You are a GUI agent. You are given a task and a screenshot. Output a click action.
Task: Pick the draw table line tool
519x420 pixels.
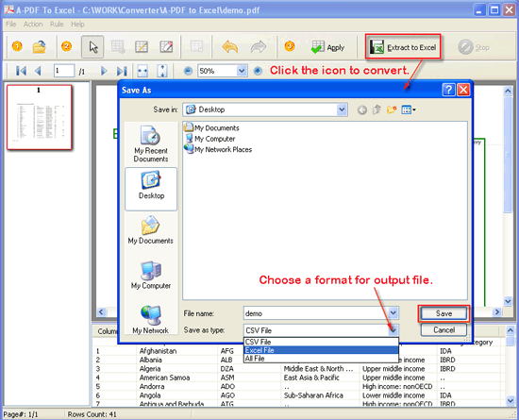[x=142, y=47]
